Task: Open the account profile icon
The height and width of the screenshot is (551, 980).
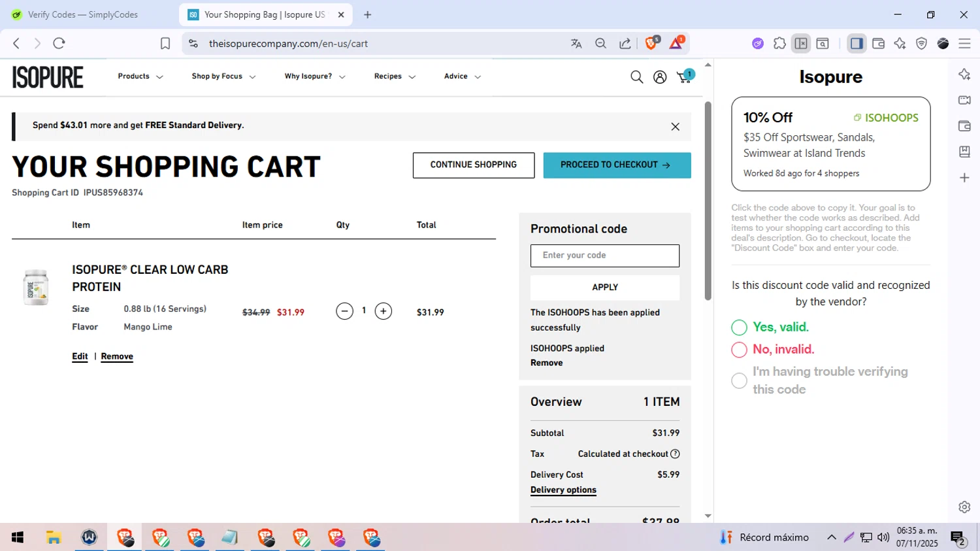Action: 660,77
